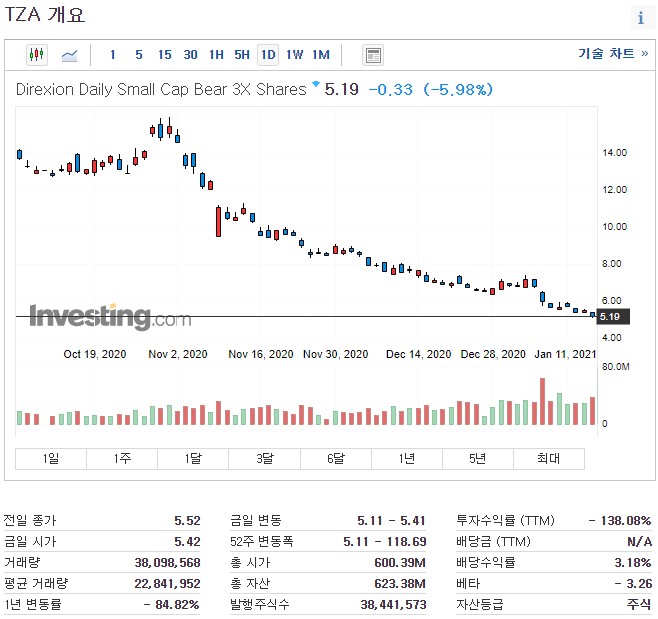Click the 발행주식수 value 38,441,573
Screen dimensions: 658x619
coord(393,604)
